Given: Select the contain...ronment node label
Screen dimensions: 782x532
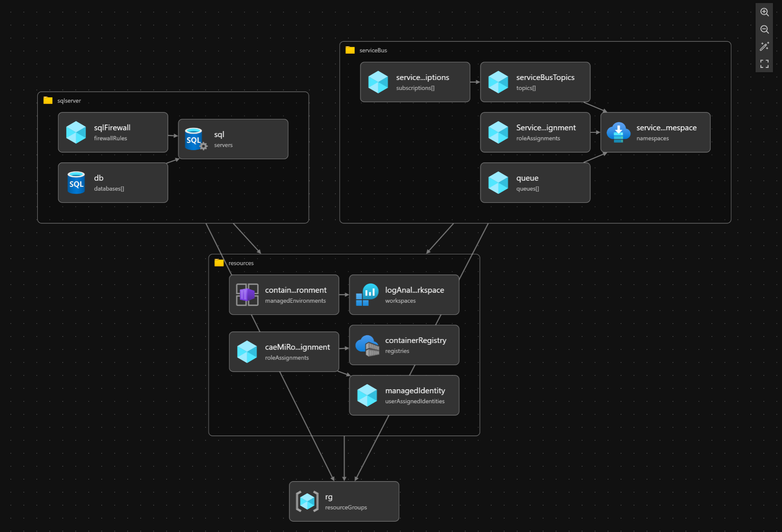Looking at the screenshot, I should point(296,290).
